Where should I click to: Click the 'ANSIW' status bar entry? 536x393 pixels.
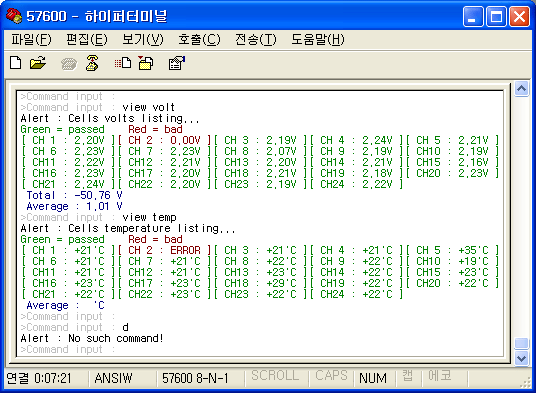coord(113,378)
